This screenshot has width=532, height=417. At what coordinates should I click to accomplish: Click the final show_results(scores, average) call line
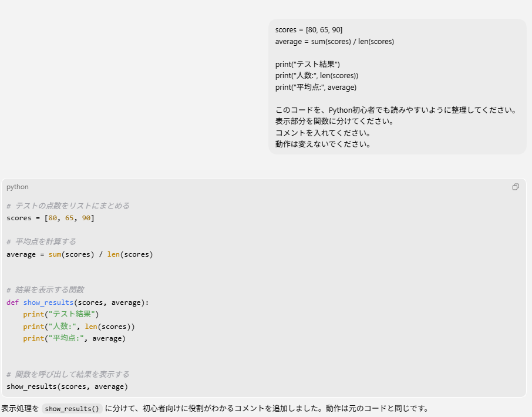click(x=67, y=386)
